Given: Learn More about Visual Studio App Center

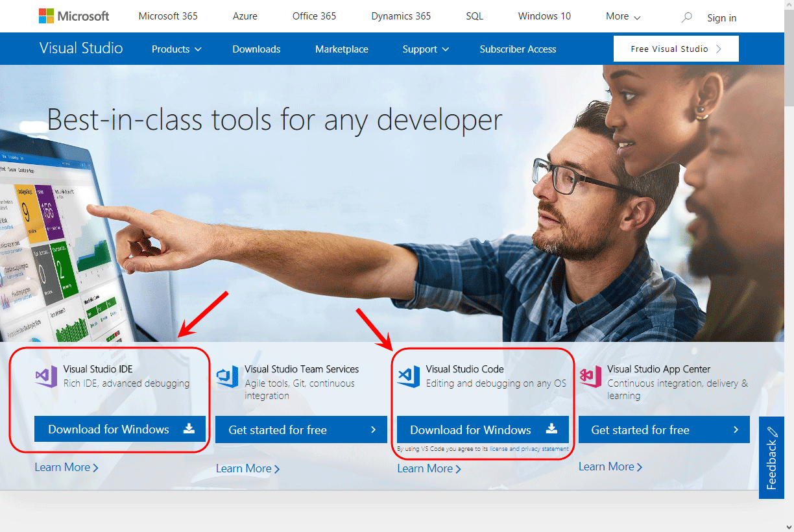Looking at the screenshot, I should 610,466.
